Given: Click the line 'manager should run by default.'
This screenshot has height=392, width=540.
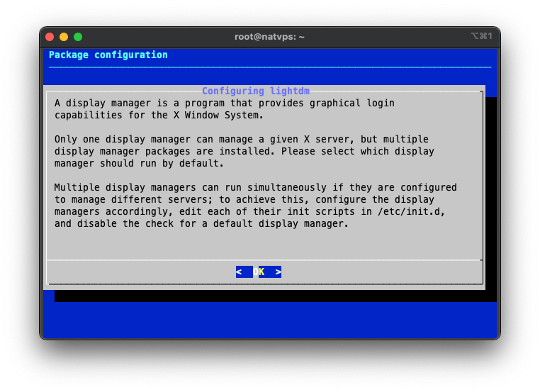Looking at the screenshot, I should click(x=139, y=164).
